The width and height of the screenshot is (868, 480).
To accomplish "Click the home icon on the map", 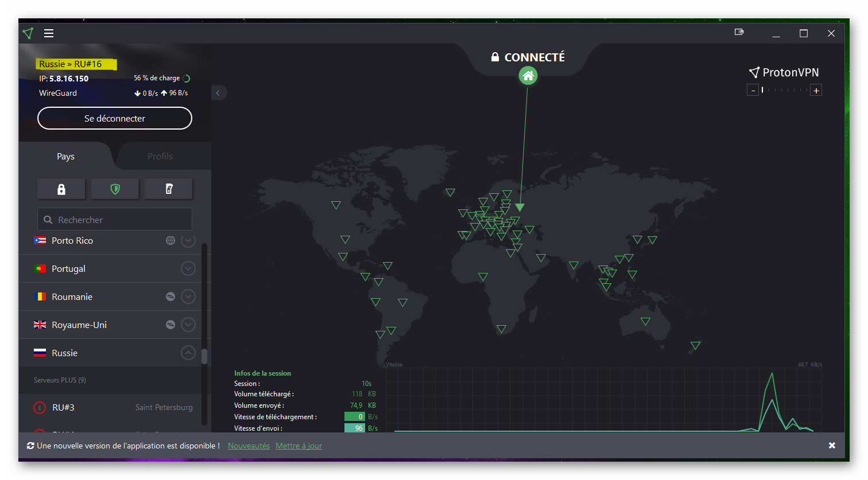I will pyautogui.click(x=528, y=75).
